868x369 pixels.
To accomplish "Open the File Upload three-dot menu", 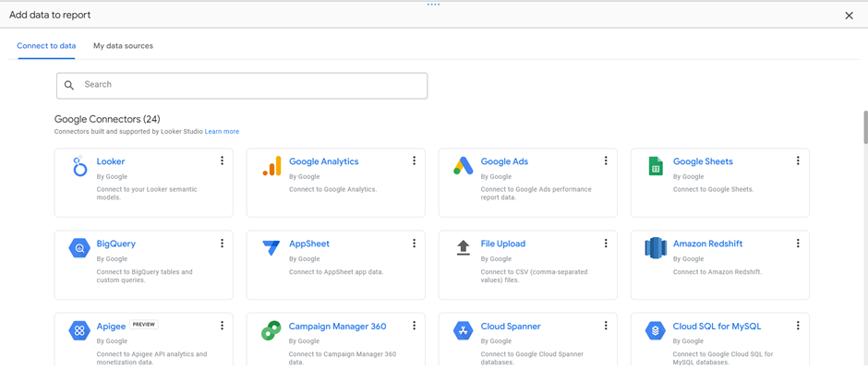I will (606, 244).
